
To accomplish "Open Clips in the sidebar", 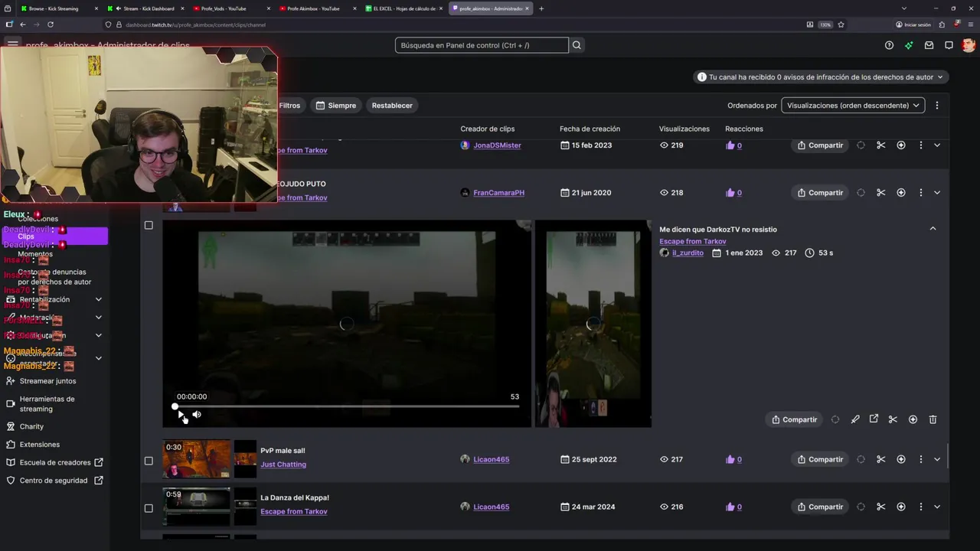I will point(54,236).
